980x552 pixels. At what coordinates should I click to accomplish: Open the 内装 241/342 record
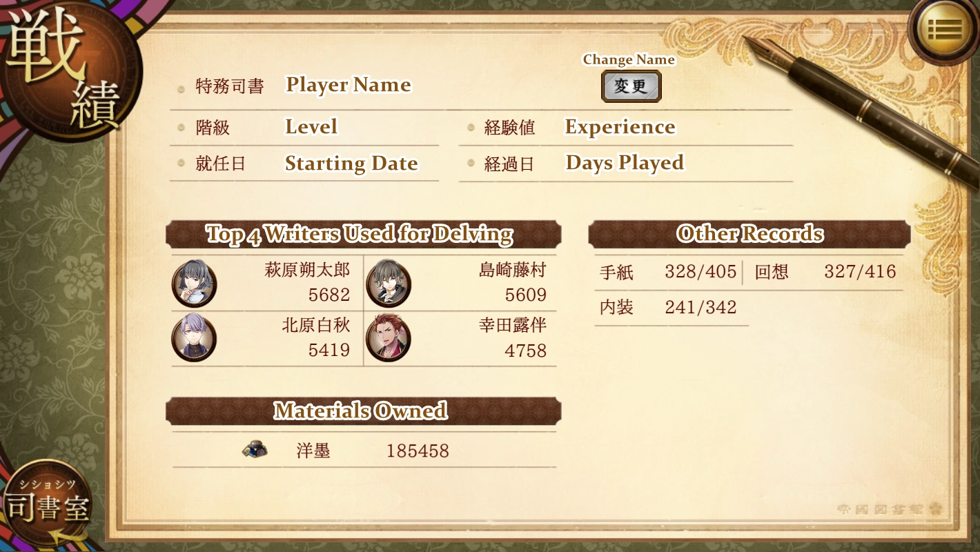coord(668,307)
